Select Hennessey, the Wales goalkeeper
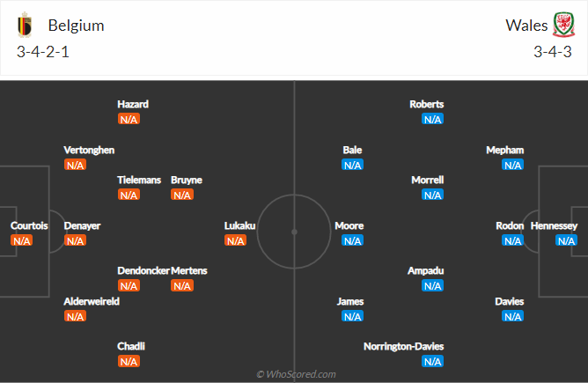 click(554, 225)
